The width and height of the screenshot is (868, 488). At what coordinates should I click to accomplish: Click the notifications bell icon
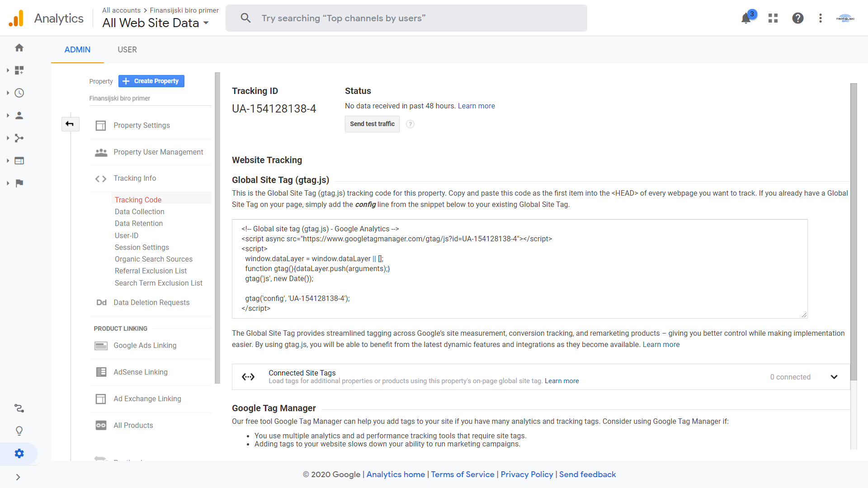[746, 18]
